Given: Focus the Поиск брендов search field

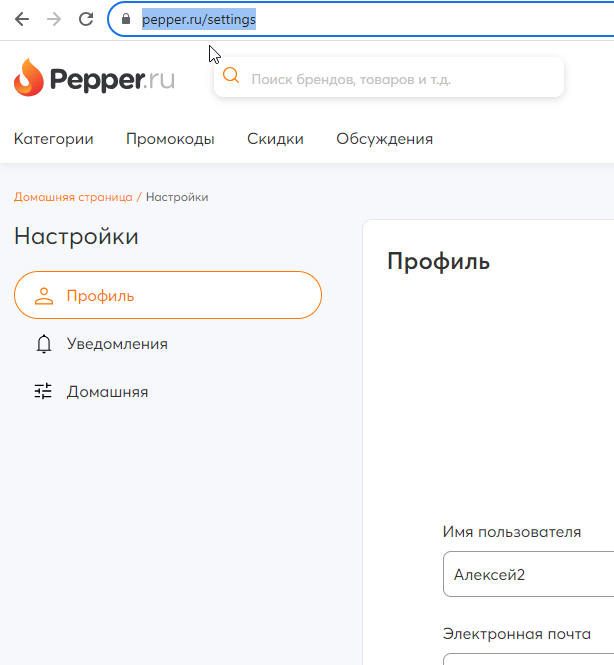Looking at the screenshot, I should coord(389,77).
